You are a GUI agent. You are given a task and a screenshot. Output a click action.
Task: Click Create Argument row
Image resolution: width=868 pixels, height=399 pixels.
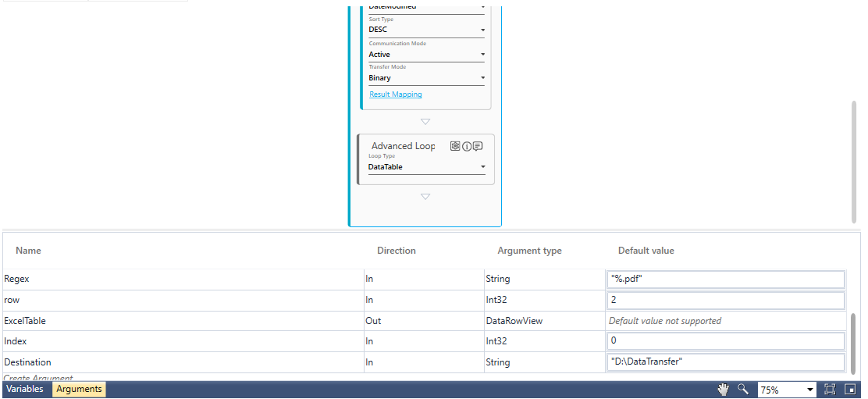[39, 378]
